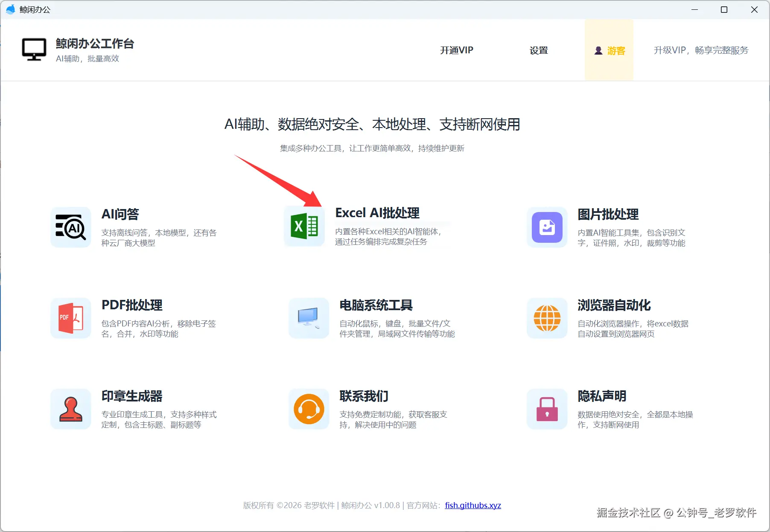The image size is (770, 532).
Task: Click the 图片批处理 title
Action: (x=608, y=214)
